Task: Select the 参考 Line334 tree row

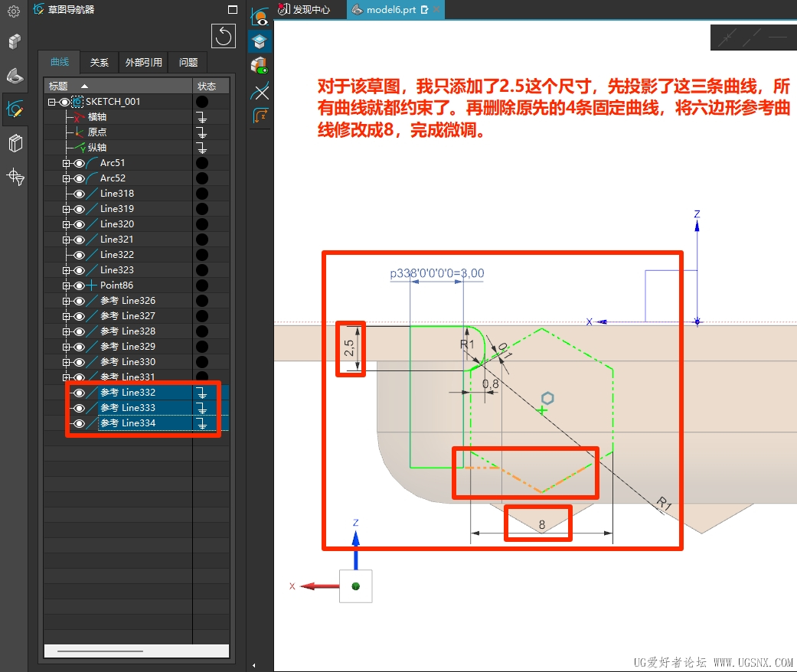Action: (x=148, y=423)
